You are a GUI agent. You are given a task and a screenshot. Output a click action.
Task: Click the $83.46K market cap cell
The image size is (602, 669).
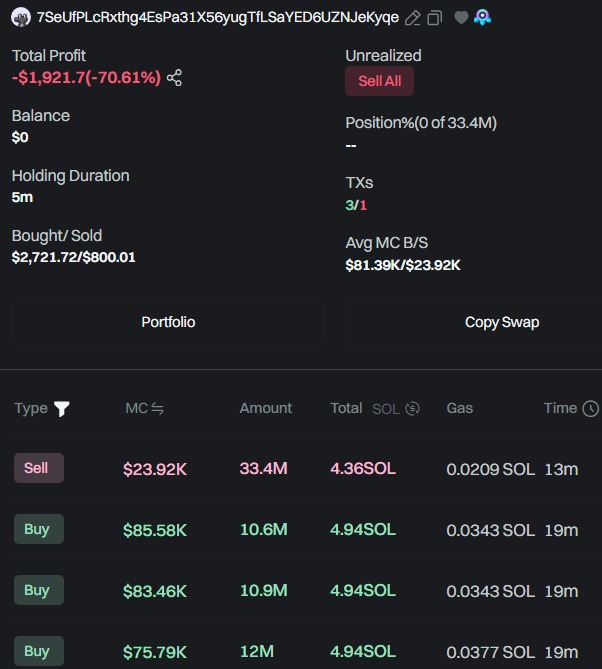[x=155, y=591]
